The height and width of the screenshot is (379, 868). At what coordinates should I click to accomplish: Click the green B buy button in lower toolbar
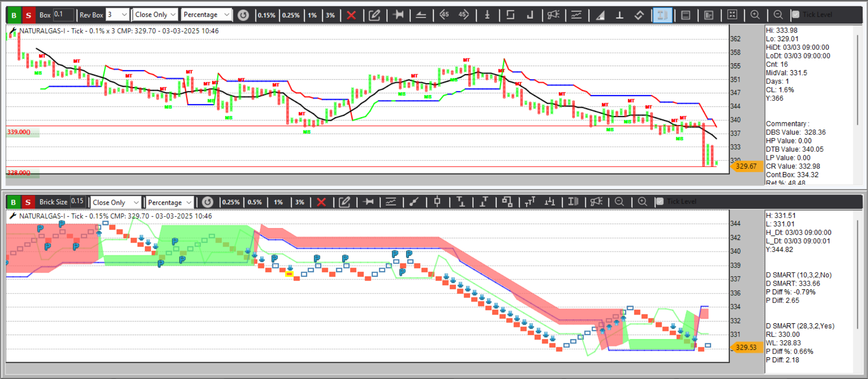tap(13, 202)
